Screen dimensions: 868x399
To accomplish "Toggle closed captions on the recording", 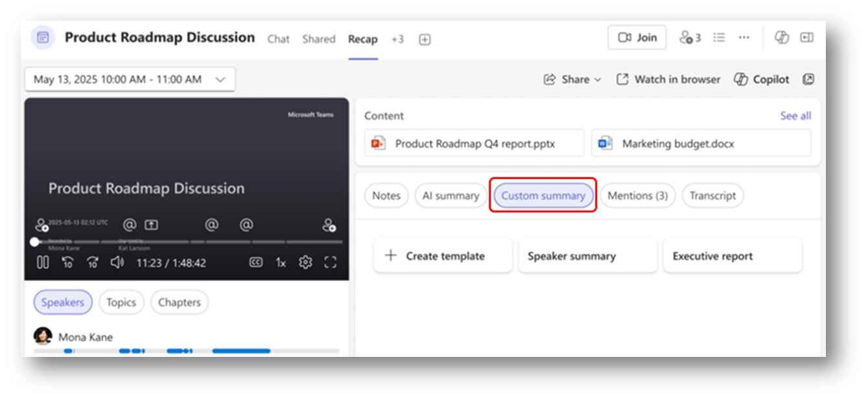I will click(256, 262).
